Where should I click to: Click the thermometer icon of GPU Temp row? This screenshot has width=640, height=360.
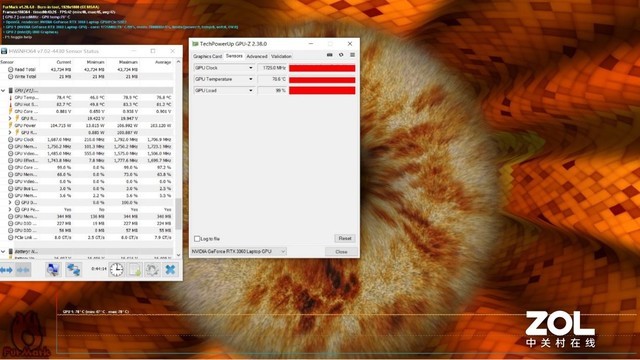coord(11,98)
